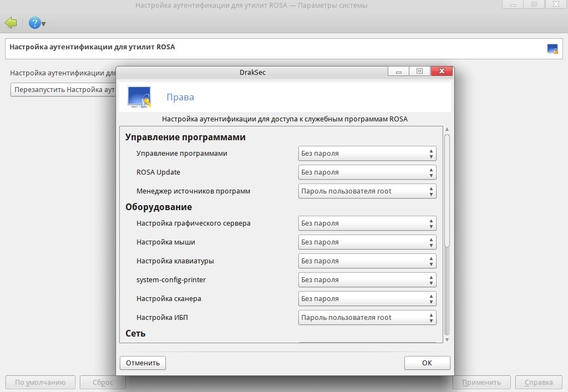Screen dimensions: 568x392
Task: Click the Сеть section heading
Action: (135, 333)
